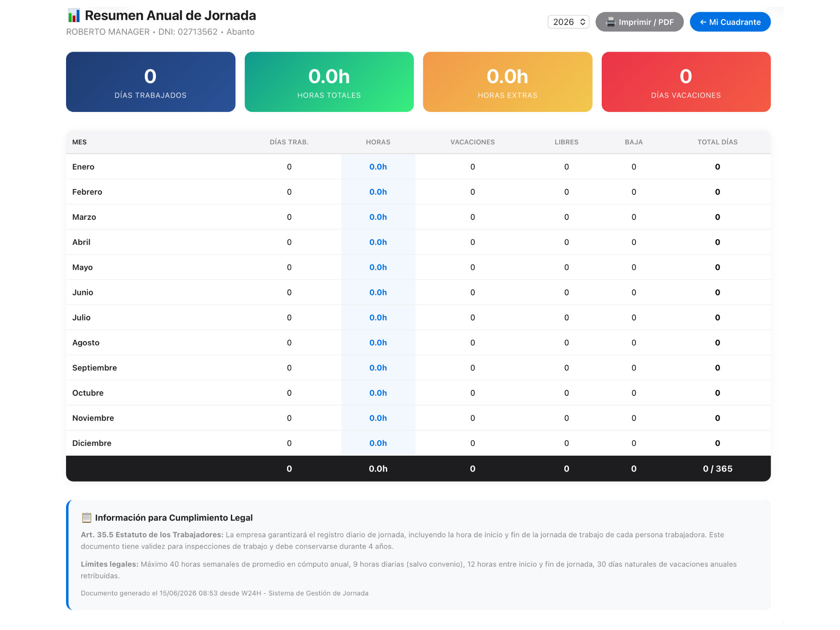Click the HORAS column header
This screenshot has width=840, height=630.
378,142
